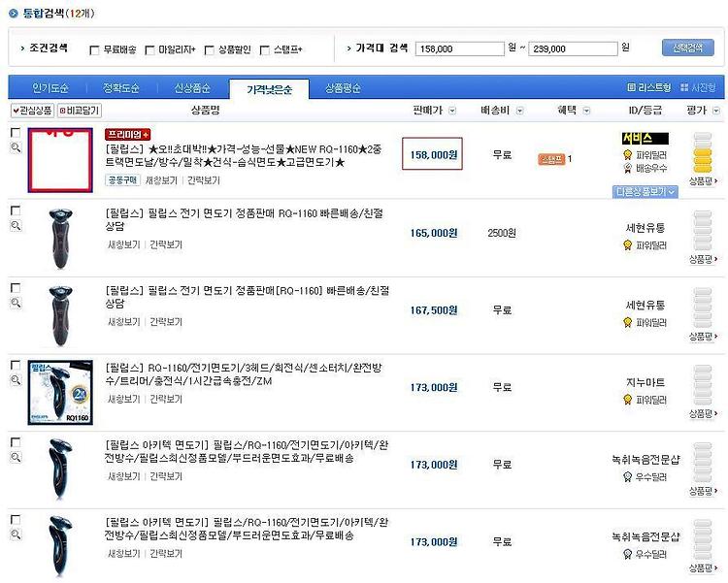Click 2500원 shipping fee text
The width and height of the screenshot is (728, 583).
click(502, 233)
